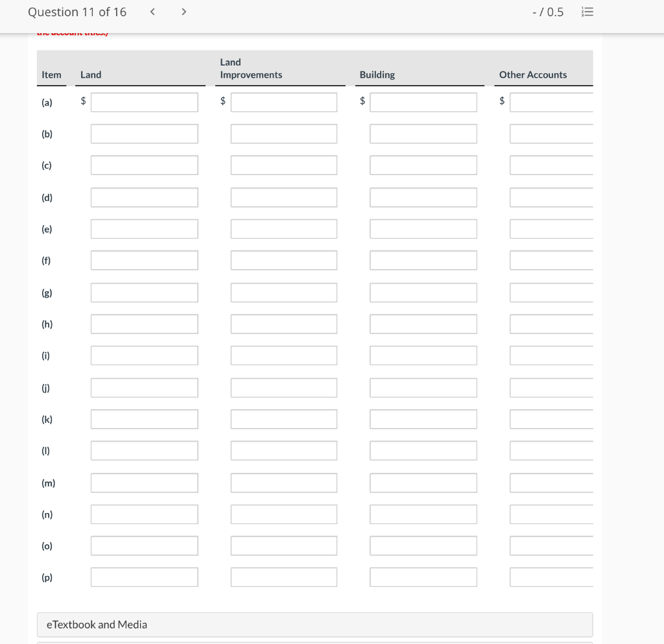Click the Land field for item (e)

coord(145,229)
